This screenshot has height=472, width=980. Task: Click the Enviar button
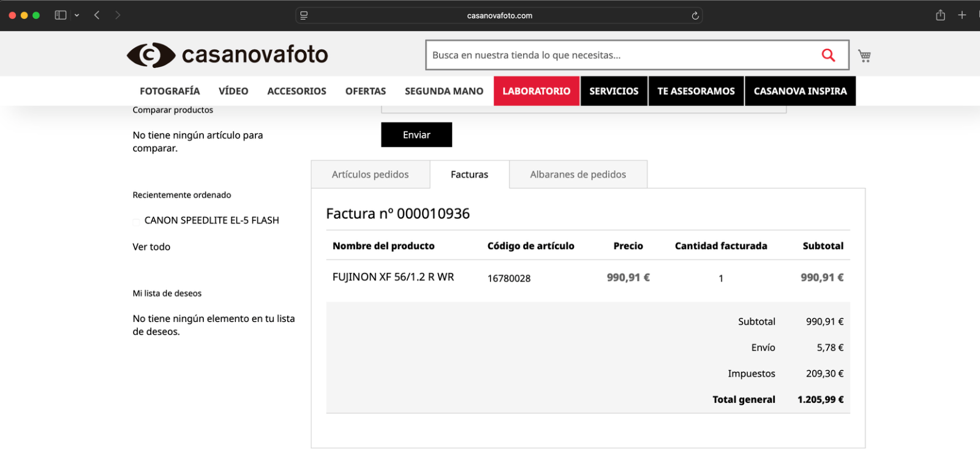(x=417, y=135)
